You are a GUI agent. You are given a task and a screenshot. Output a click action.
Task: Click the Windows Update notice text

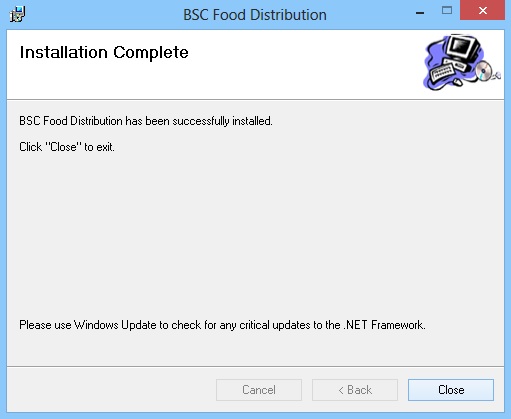pyautogui.click(x=222, y=325)
